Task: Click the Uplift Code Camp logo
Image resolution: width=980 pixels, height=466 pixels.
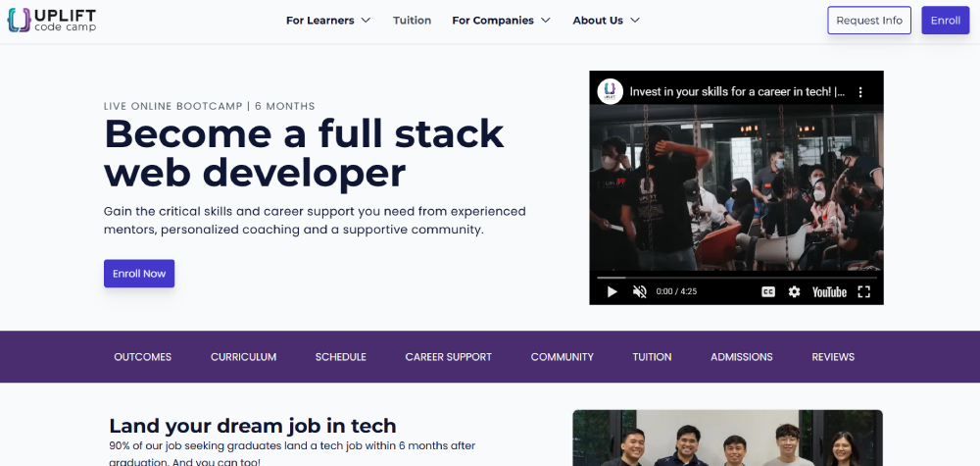Action: (52, 20)
